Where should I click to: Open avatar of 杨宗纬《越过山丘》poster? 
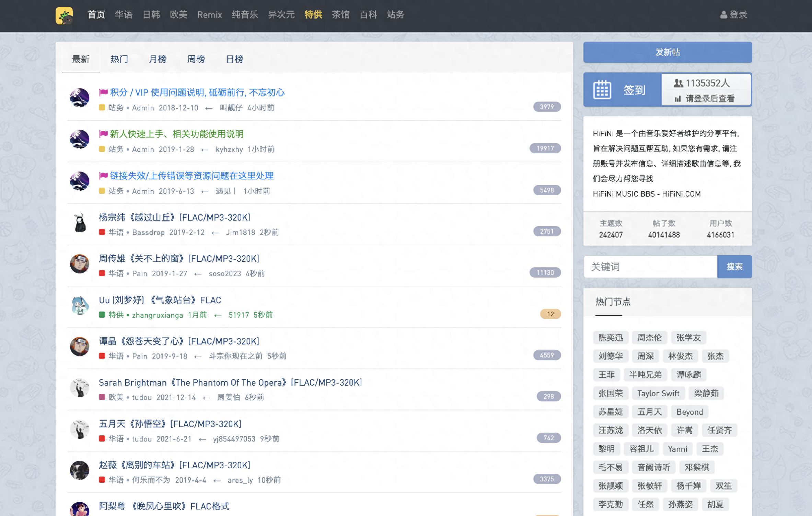80,223
